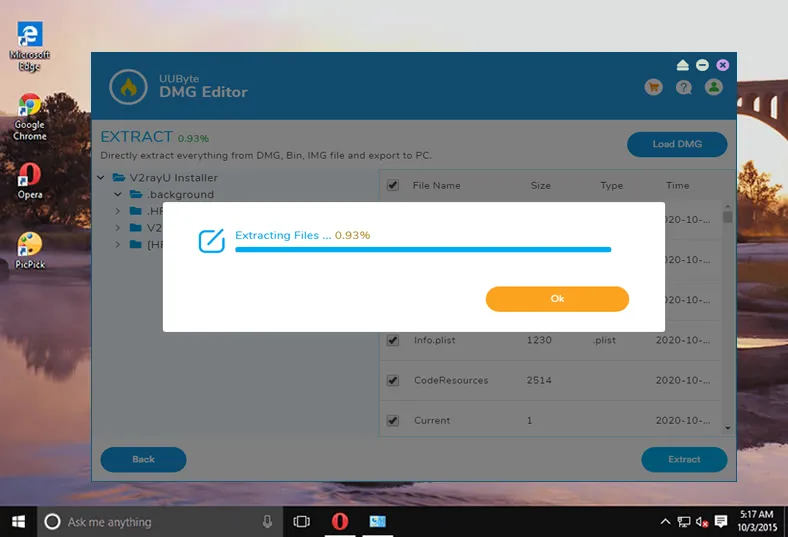Select V2rayU Installer in the tree
The height and width of the screenshot is (537, 788).
pyautogui.click(x=173, y=177)
